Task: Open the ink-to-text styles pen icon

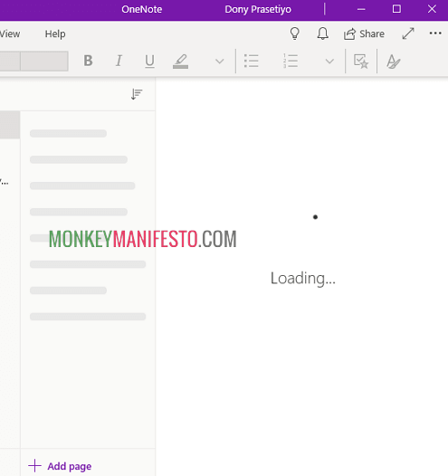Action: click(x=394, y=62)
